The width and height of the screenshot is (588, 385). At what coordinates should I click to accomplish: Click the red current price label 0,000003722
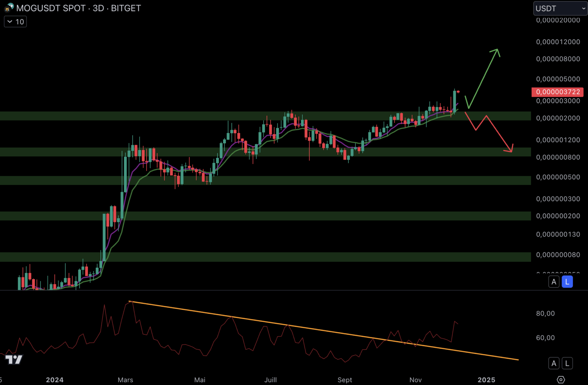click(x=557, y=92)
